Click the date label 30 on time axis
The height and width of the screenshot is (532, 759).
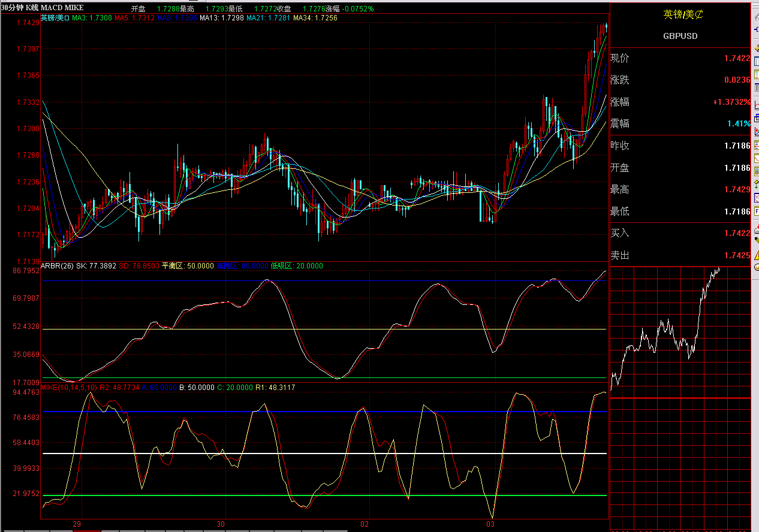(x=222, y=524)
